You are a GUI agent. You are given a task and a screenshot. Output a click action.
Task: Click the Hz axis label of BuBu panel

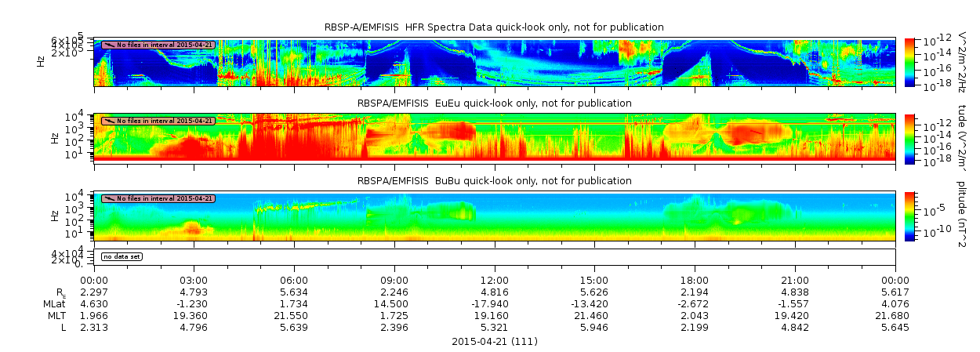53,216
